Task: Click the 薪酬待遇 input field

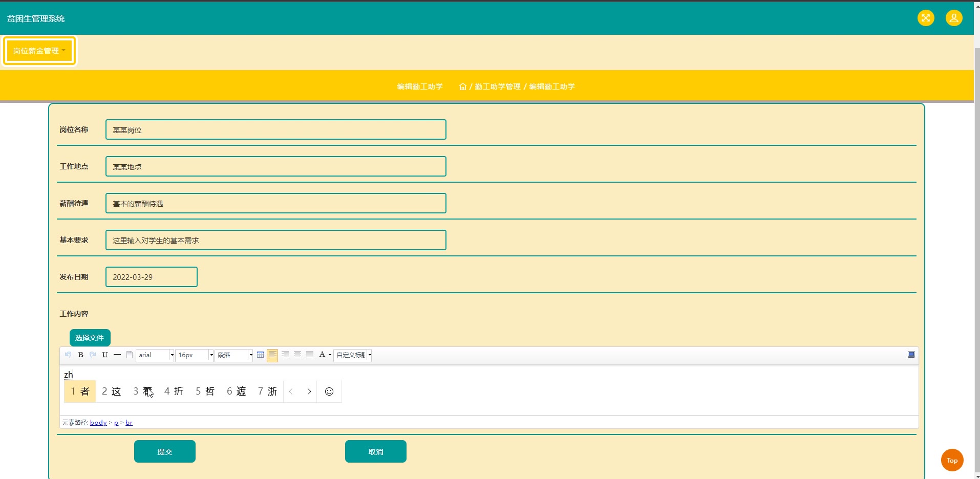Action: tap(276, 203)
